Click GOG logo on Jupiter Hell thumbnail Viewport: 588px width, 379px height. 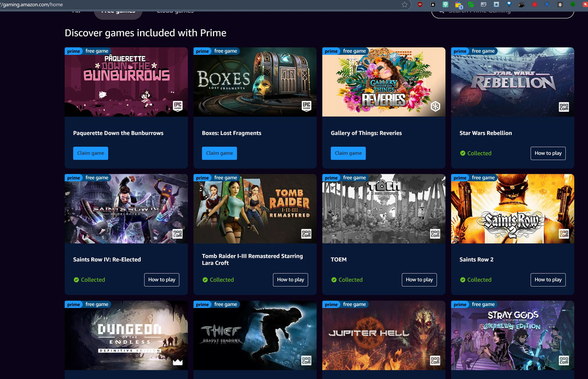435,361
